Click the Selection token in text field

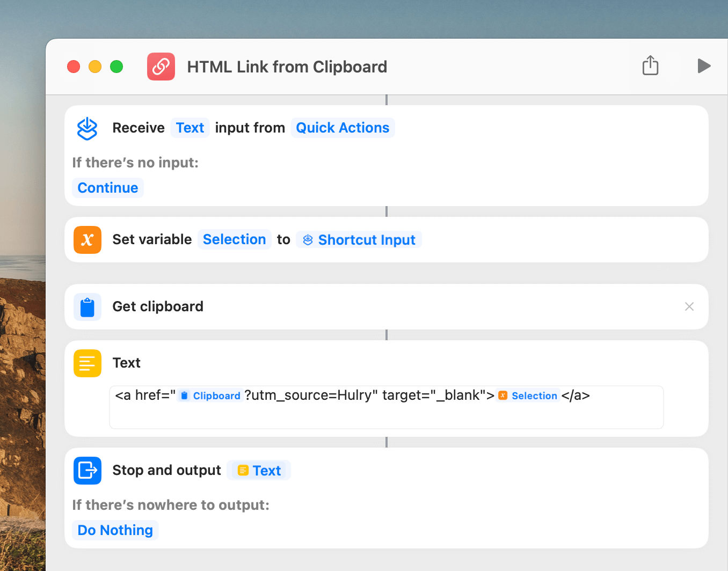(528, 396)
